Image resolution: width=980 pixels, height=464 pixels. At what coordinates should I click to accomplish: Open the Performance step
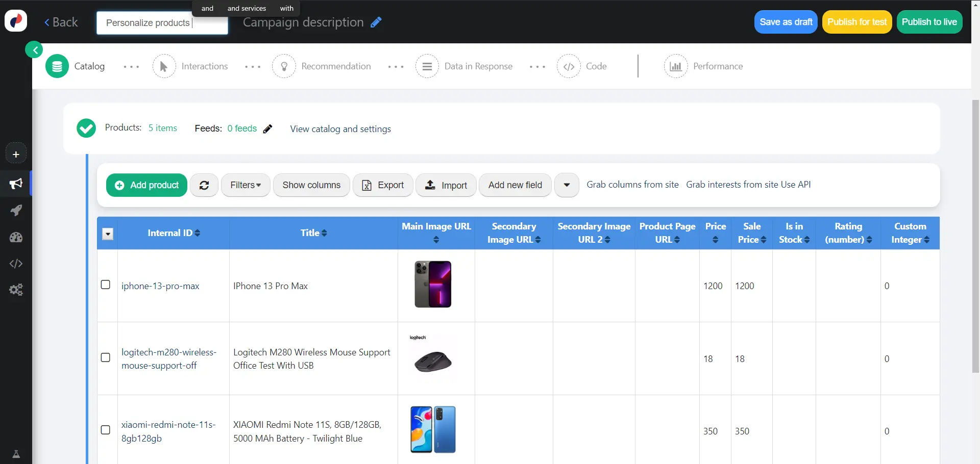pos(703,66)
